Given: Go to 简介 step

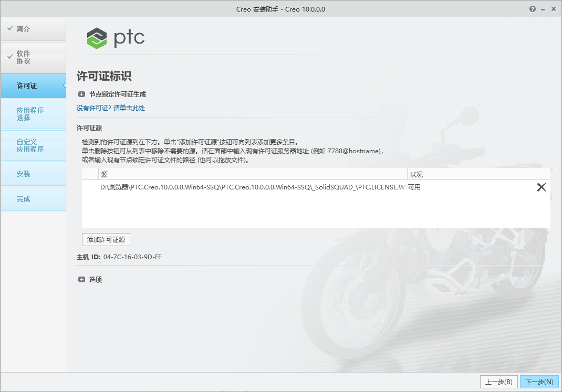Looking at the screenshot, I should point(33,29).
